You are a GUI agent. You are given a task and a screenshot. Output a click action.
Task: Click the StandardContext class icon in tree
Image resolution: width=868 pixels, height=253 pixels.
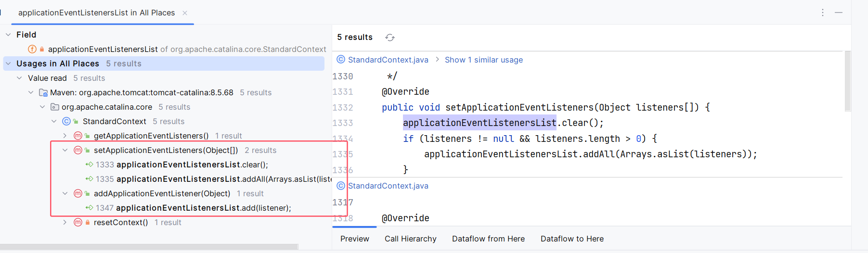pyautogui.click(x=66, y=121)
